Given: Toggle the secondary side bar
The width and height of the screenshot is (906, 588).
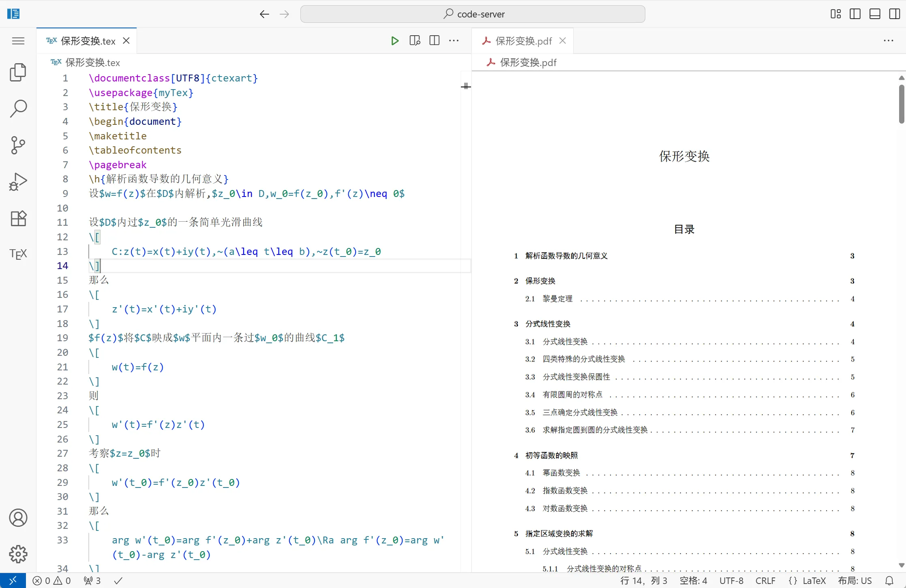Looking at the screenshot, I should point(895,14).
